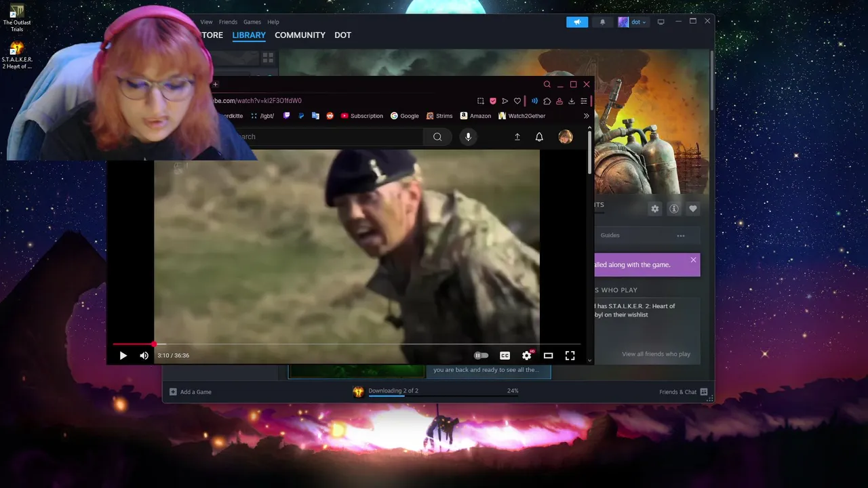Screen dimensions: 868x488
Task: Click the Pinboards icon in browser toolbar
Action: click(x=492, y=101)
